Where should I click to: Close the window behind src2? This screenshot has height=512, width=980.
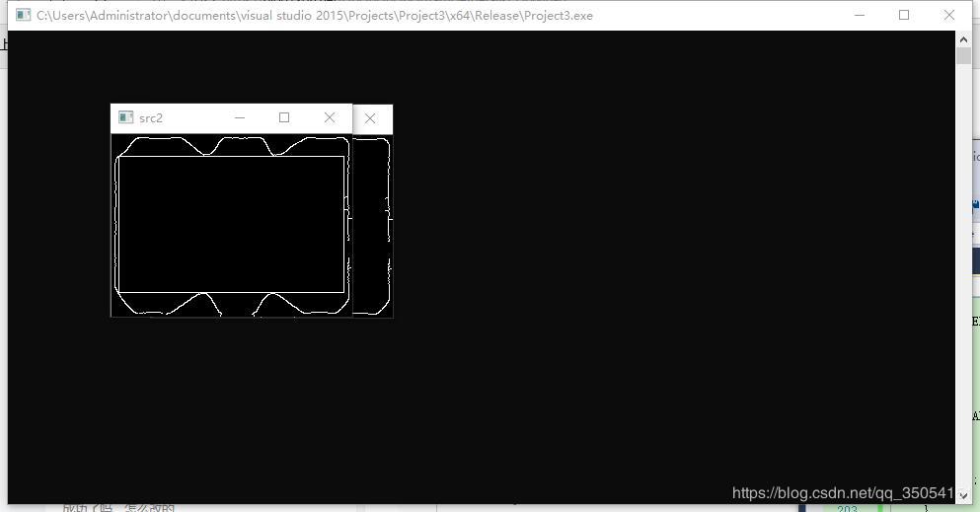(x=370, y=118)
